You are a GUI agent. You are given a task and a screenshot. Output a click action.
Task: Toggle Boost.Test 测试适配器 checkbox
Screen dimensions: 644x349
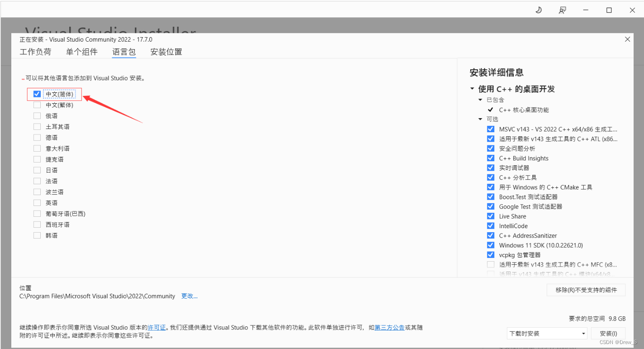(491, 197)
